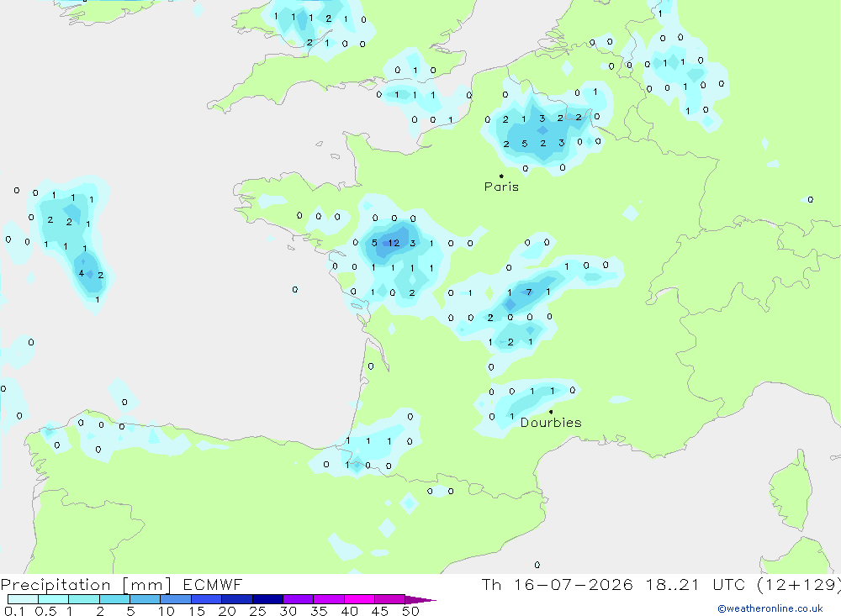Click the legend scale label 0.5
This screenshot has height=616, width=841.
coord(45,611)
